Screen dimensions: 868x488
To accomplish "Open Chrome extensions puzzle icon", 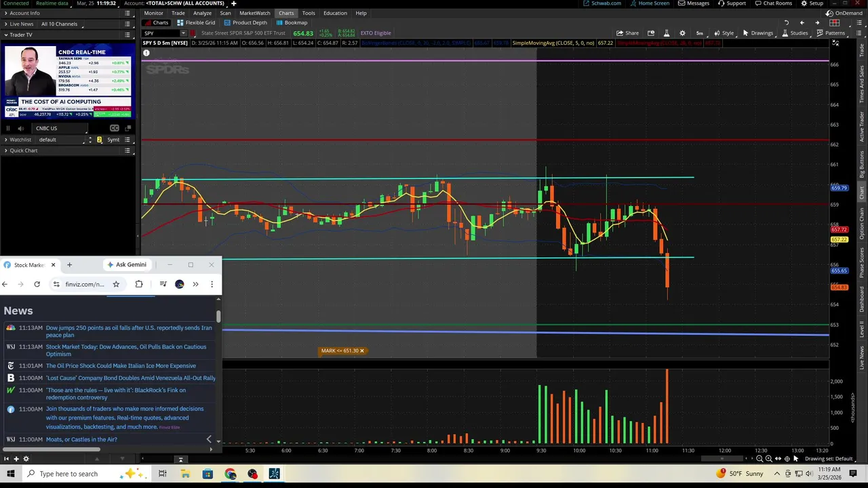I will pos(139,284).
